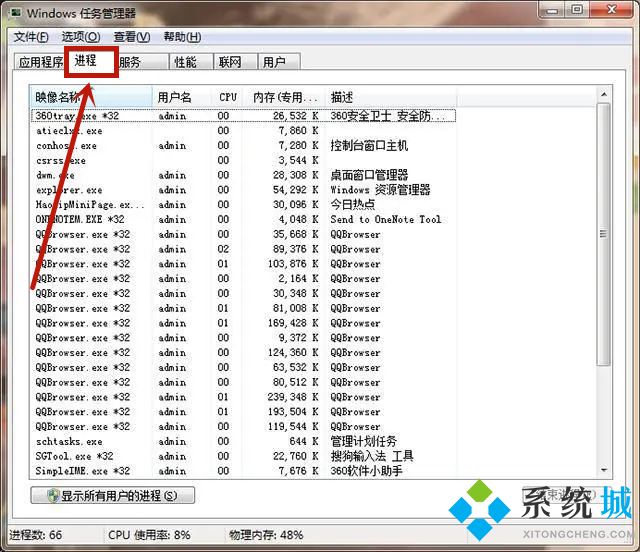Select the atieclxx.exe process row
The width and height of the screenshot is (640, 552).
pyautogui.click(x=243, y=131)
